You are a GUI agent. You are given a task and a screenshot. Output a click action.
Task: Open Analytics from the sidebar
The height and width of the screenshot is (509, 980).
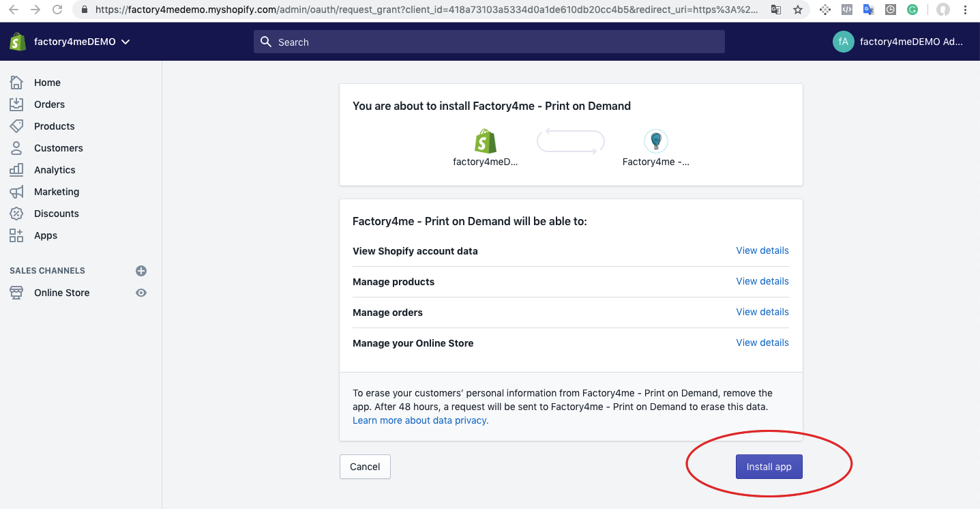click(55, 170)
